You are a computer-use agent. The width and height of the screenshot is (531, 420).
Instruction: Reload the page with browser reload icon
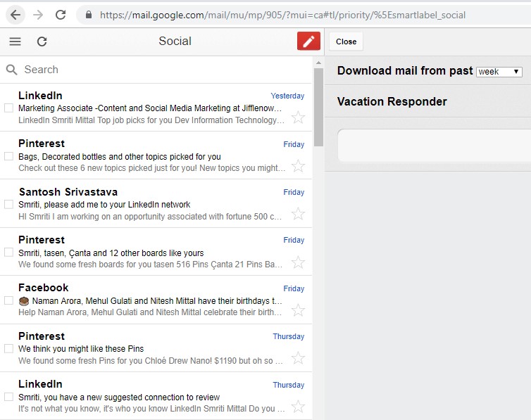coord(61,15)
